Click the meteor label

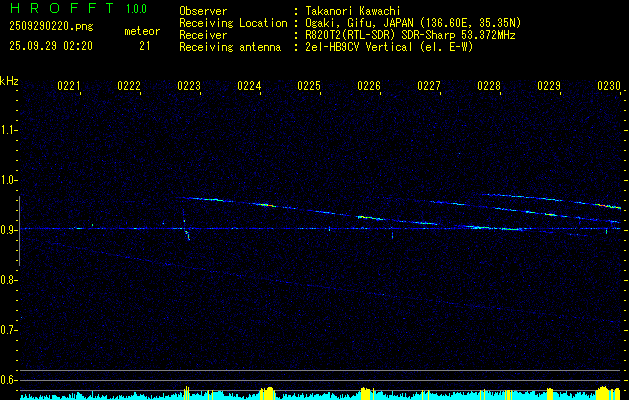tap(142, 31)
